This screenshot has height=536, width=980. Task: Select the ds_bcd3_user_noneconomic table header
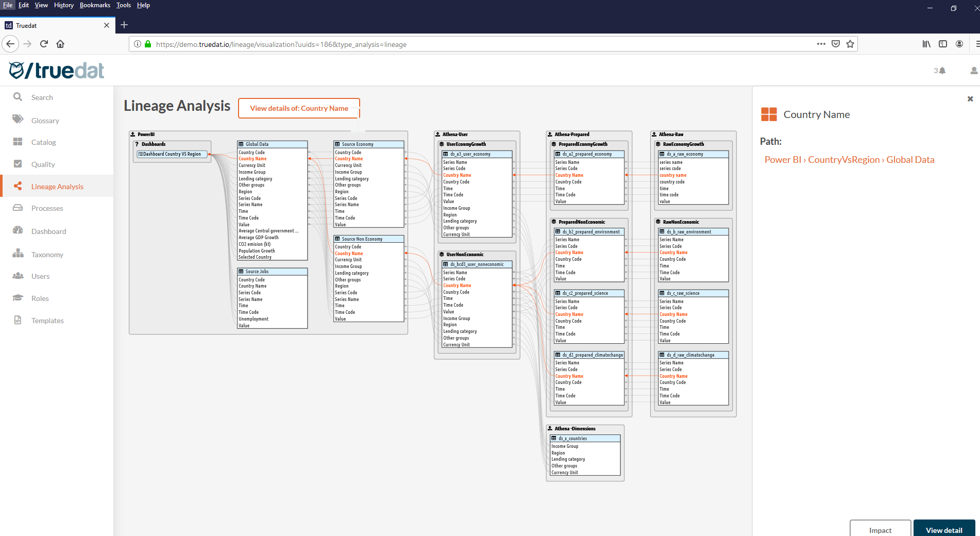click(477, 264)
